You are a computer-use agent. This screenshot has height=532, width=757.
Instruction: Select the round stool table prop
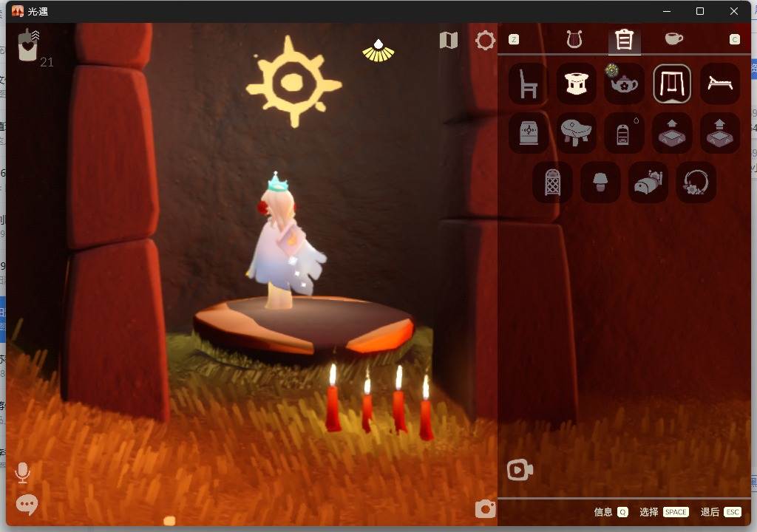pyautogui.click(x=576, y=84)
